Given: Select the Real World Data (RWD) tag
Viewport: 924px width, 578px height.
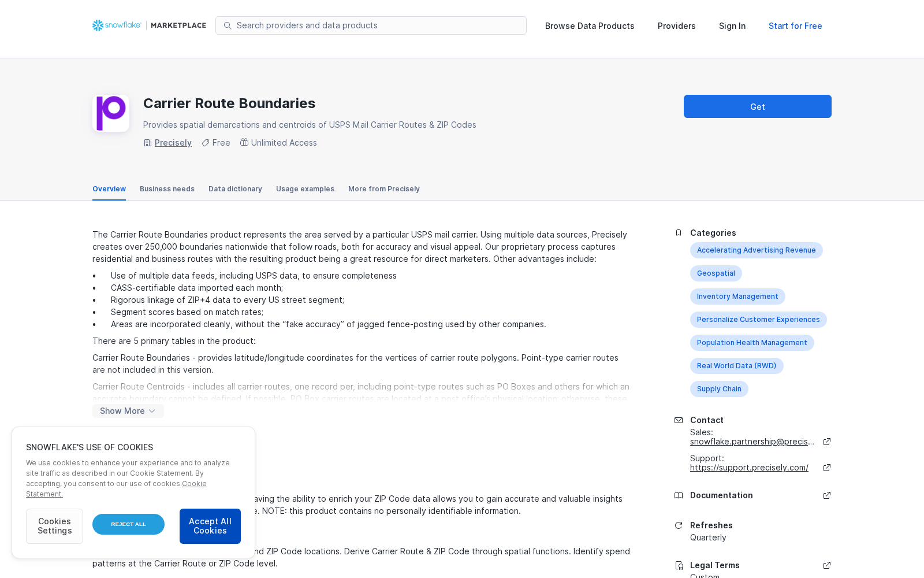Looking at the screenshot, I should 737,366.
